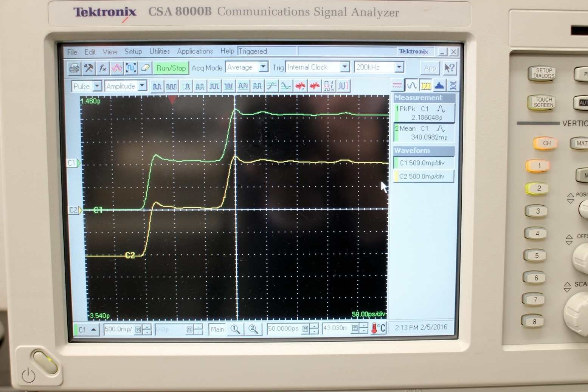
Task: Open the Setup menu
Action: (133, 51)
